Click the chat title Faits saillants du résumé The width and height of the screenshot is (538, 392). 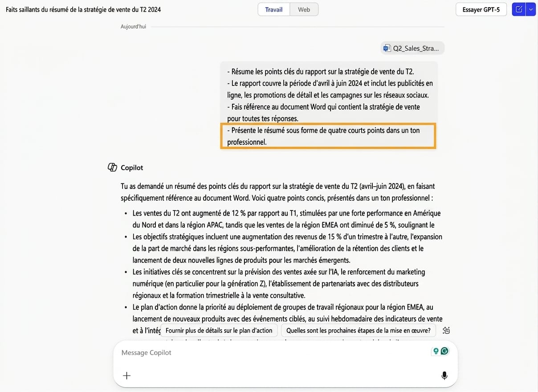(83, 9)
